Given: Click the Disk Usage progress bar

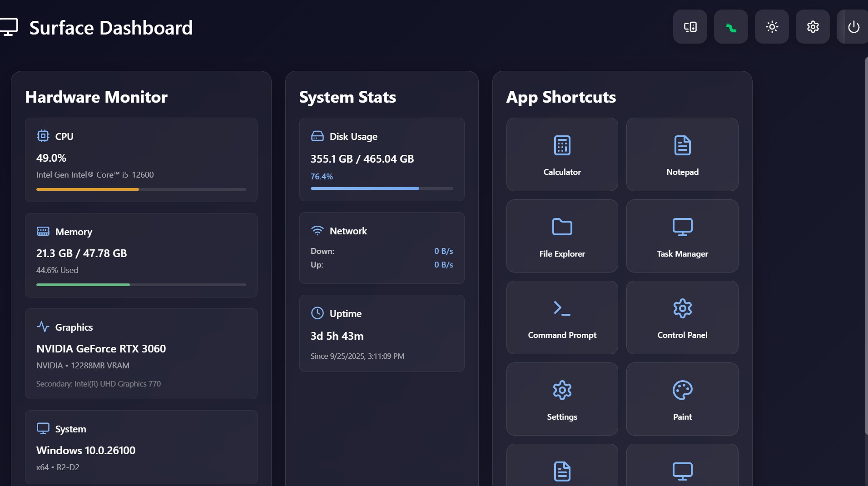Looking at the screenshot, I should [x=382, y=188].
